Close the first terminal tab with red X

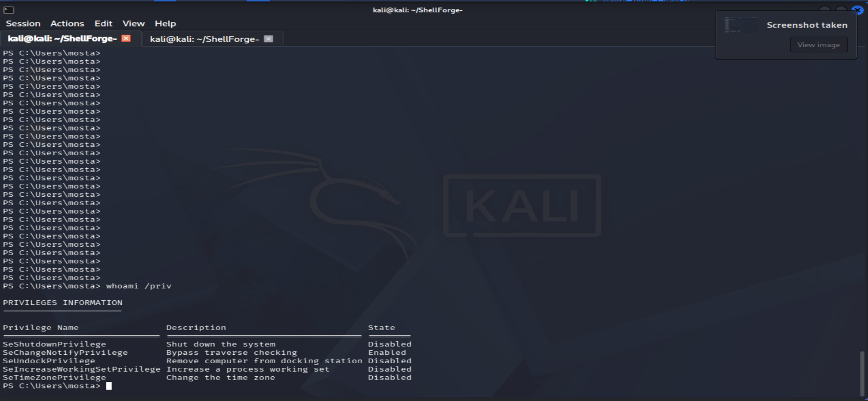[x=126, y=38]
